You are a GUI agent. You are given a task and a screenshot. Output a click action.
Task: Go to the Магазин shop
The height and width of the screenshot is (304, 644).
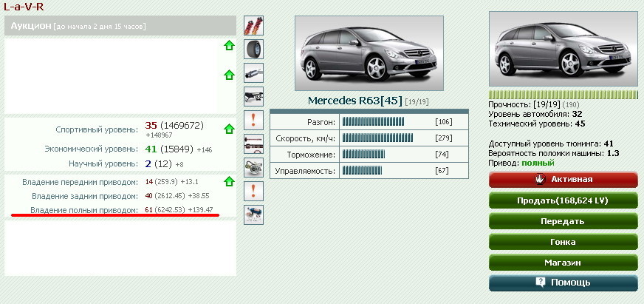coord(563,263)
